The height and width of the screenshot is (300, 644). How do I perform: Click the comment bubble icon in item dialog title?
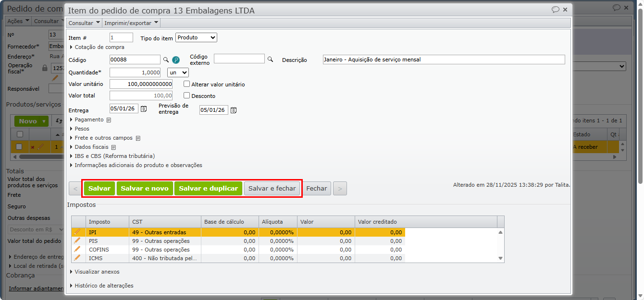(555, 10)
